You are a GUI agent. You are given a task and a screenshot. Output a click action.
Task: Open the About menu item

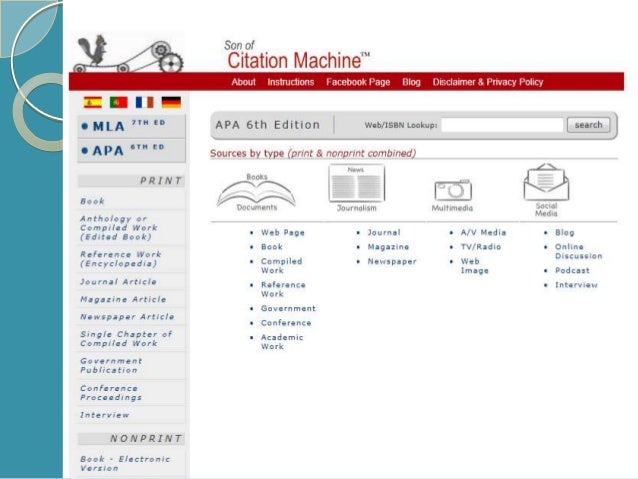243,82
